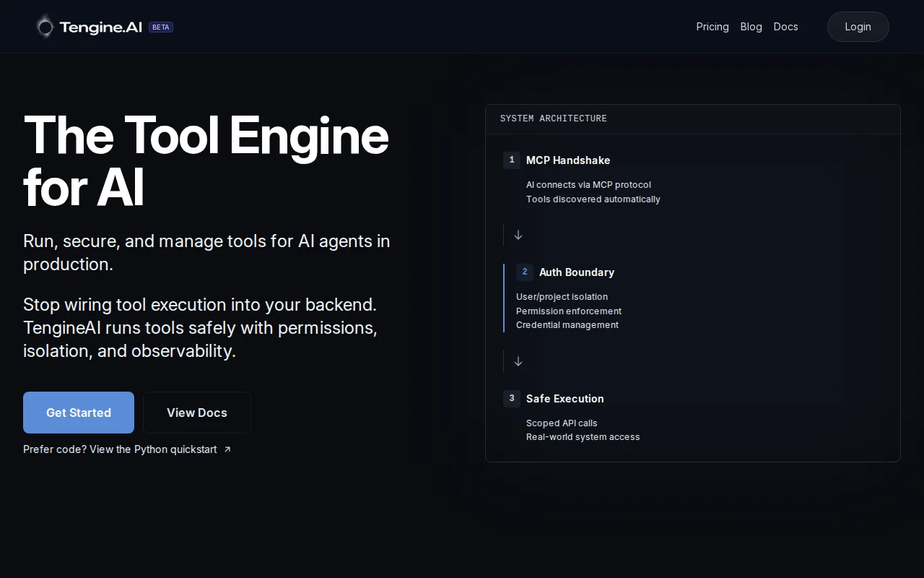Viewport: 924px width, 578px height.
Task: Click the Get Started button
Action: tap(79, 413)
